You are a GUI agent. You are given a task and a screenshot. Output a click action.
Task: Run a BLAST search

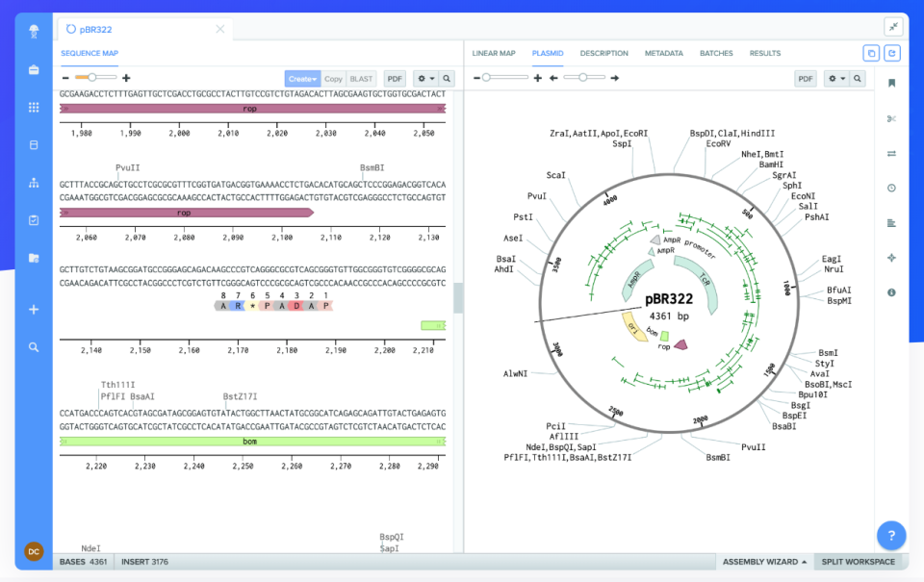pyautogui.click(x=360, y=78)
